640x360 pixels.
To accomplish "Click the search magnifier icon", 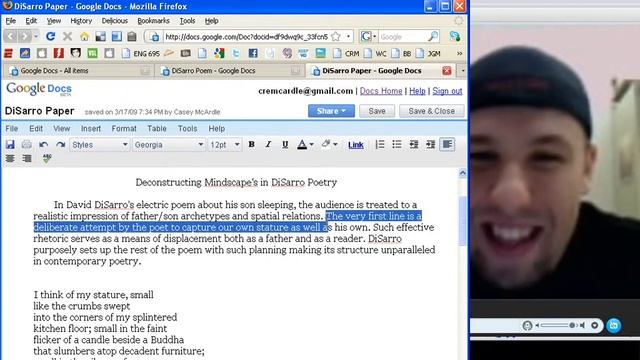I will click(433, 37).
